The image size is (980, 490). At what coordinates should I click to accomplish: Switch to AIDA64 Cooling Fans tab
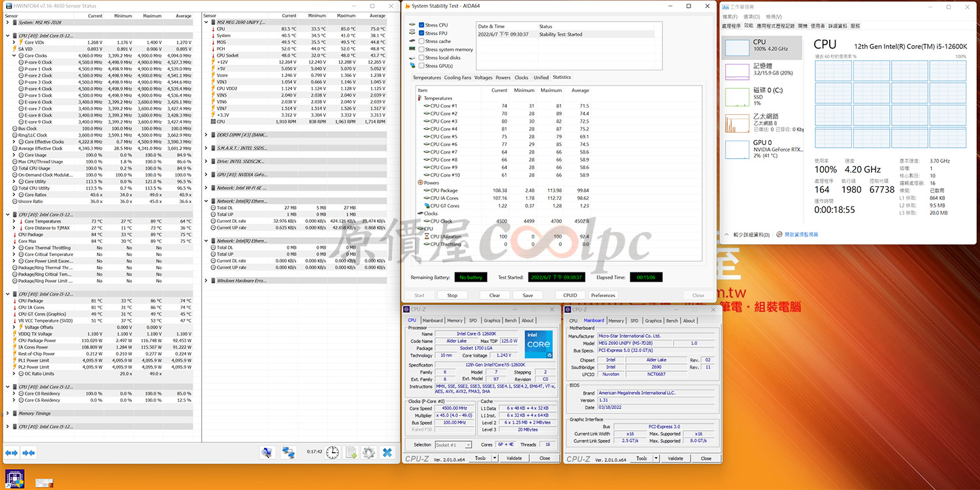click(457, 78)
